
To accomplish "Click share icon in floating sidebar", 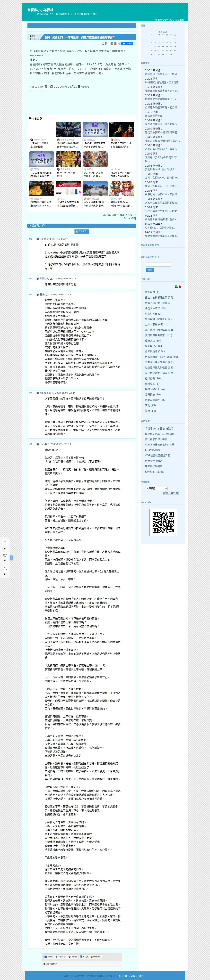I will pos(5,569).
